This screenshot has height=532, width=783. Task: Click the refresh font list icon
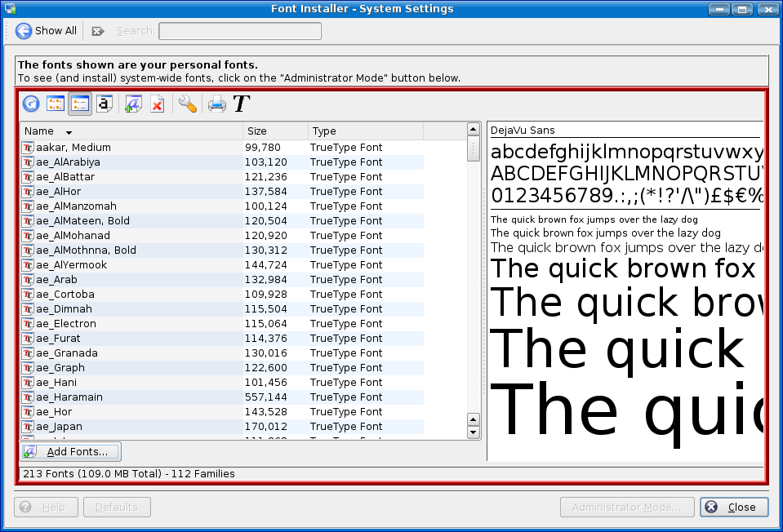tap(31, 104)
